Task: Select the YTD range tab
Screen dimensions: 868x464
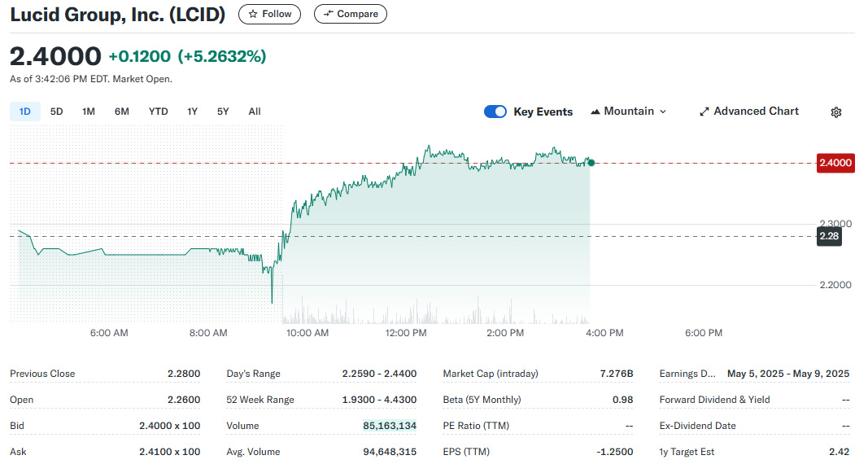Action: pos(159,112)
